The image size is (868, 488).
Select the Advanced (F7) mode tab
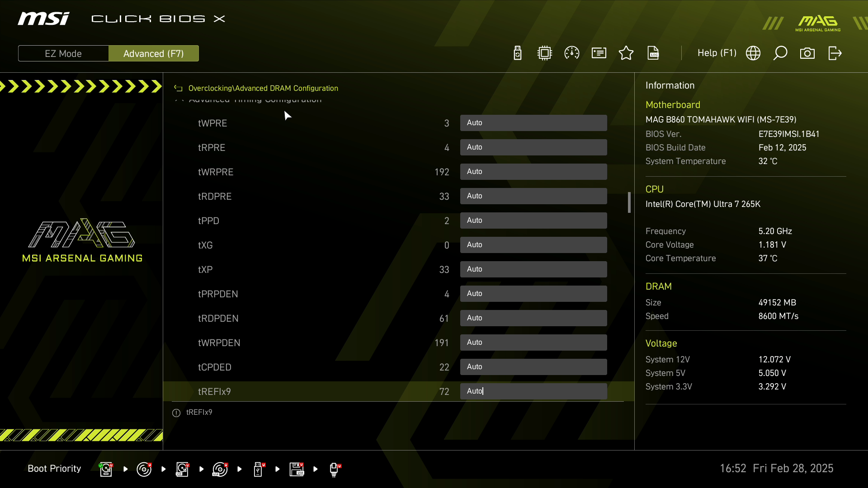tap(154, 53)
